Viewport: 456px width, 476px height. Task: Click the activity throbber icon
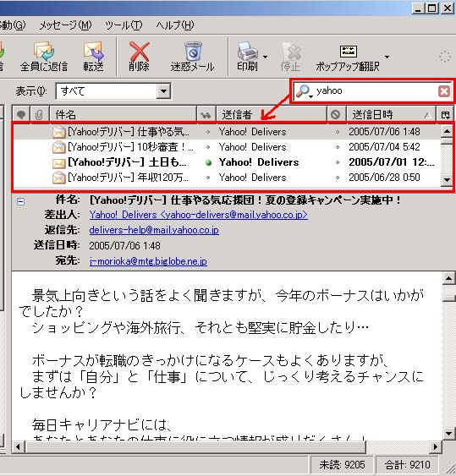tap(444, 57)
